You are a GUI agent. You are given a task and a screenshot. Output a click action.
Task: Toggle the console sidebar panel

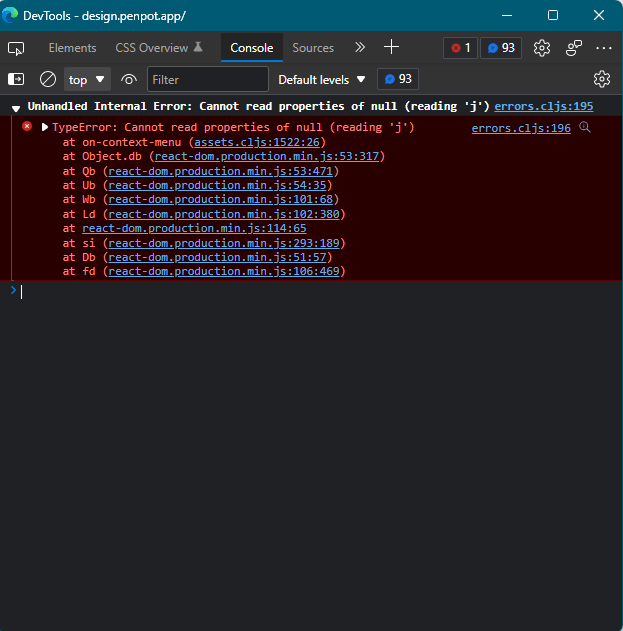click(16, 79)
